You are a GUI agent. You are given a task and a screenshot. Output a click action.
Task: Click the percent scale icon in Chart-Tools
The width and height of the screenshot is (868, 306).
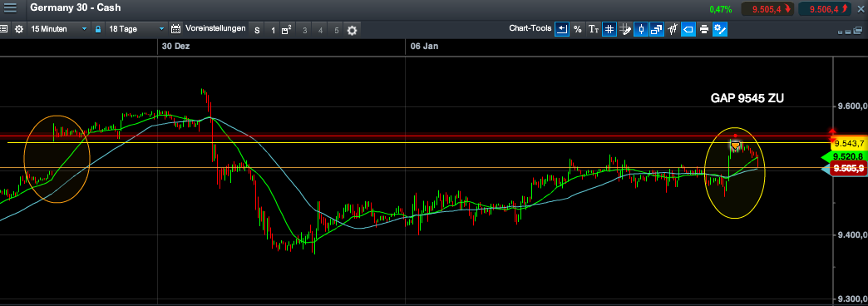coord(577,29)
